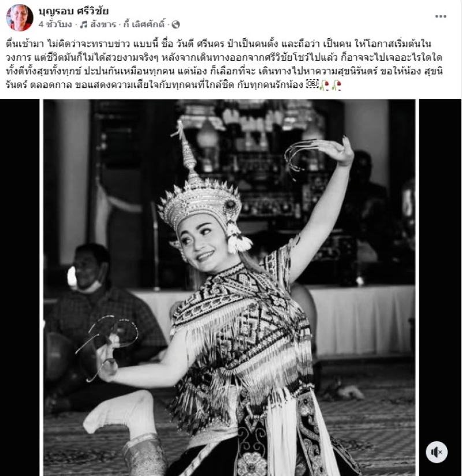Screen dimensions: 462x476
Task: Click the second wilted rose emoji
Action: [x=337, y=85]
